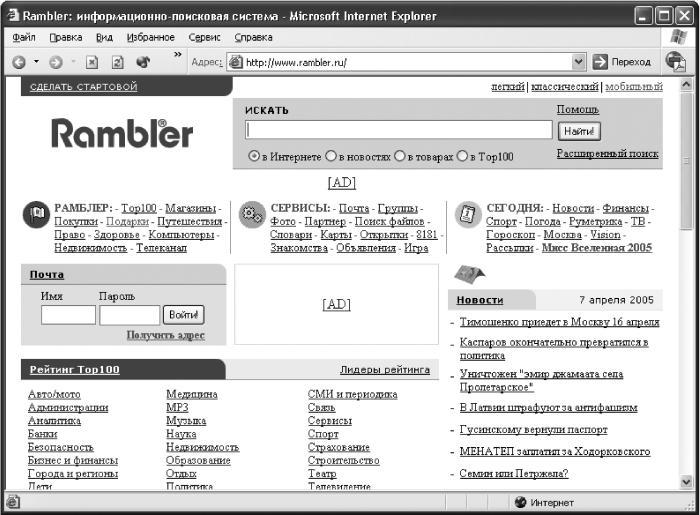The width and height of the screenshot is (700, 515).
Task: Open the Back button history dropdown arrow
Action: [36, 62]
